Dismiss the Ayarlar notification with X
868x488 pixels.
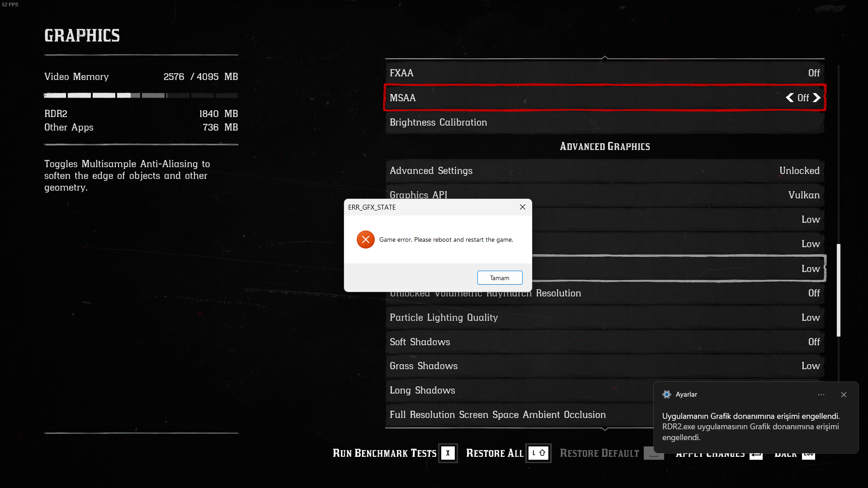pyautogui.click(x=844, y=394)
